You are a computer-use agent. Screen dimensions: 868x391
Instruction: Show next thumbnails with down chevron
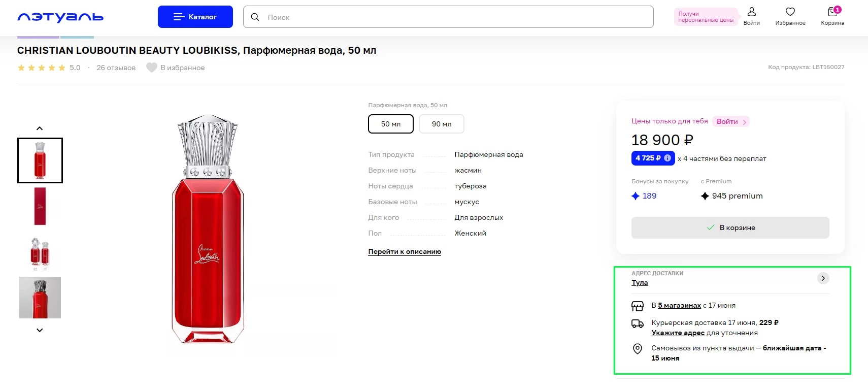pos(40,330)
